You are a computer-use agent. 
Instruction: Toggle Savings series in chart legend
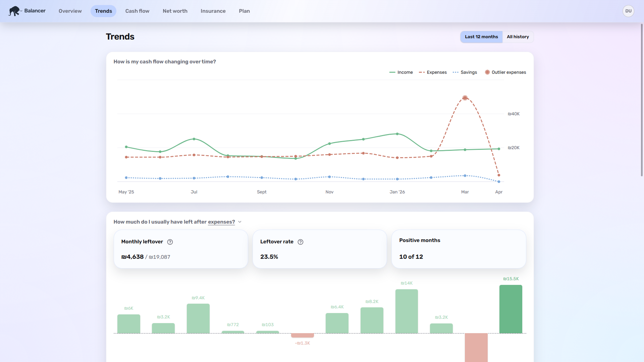click(x=465, y=72)
